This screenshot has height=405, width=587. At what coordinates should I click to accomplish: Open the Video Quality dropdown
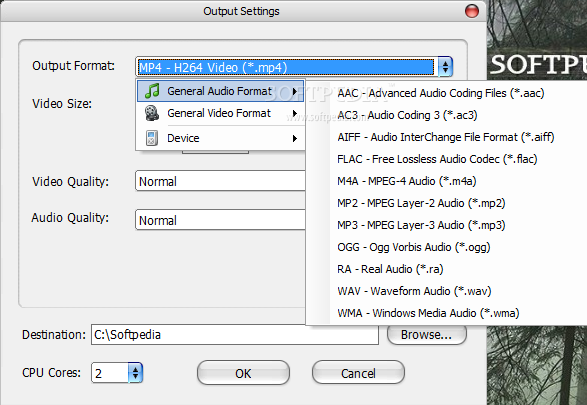coord(220,181)
